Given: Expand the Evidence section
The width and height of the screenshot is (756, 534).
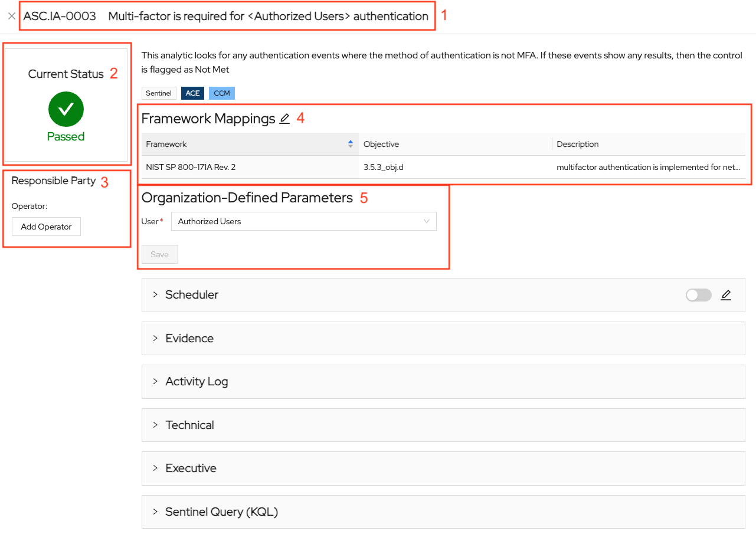Looking at the screenshot, I should coord(443,338).
